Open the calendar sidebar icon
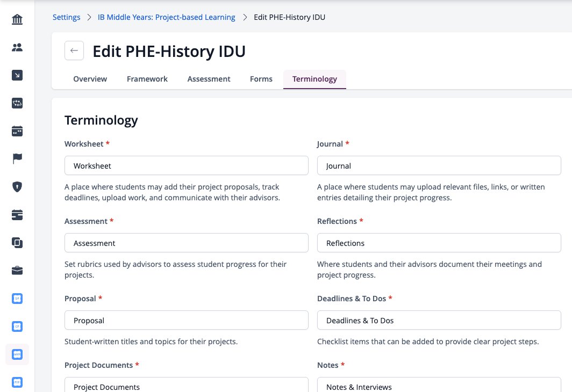 [x=17, y=131]
